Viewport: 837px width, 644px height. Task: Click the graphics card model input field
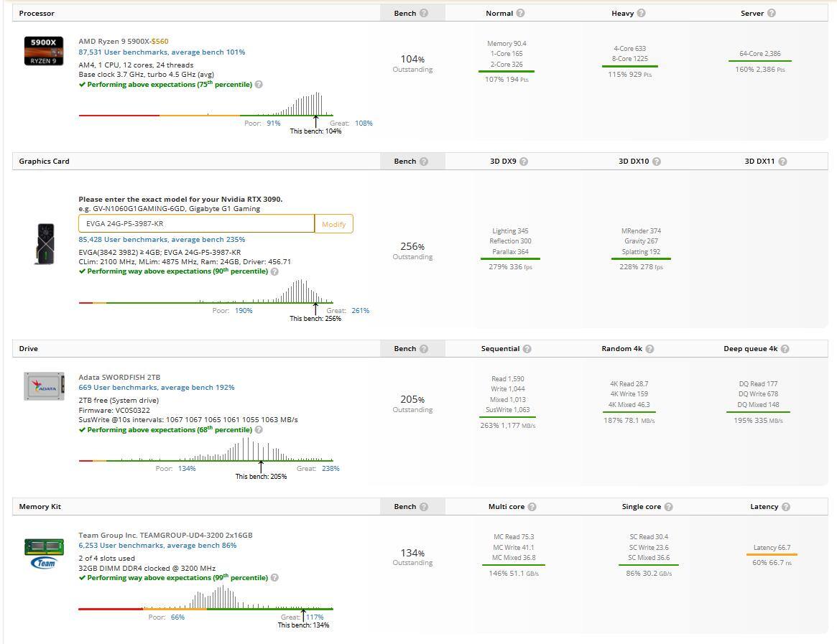pos(196,224)
